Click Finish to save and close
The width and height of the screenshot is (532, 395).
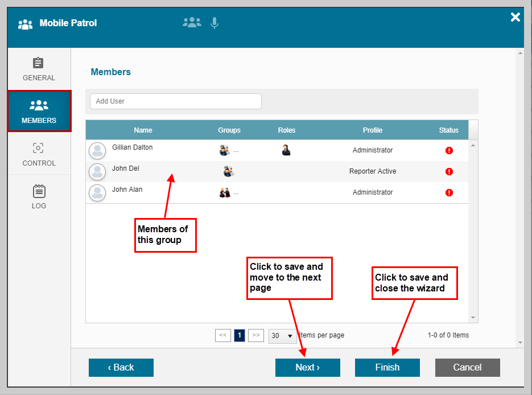click(387, 368)
